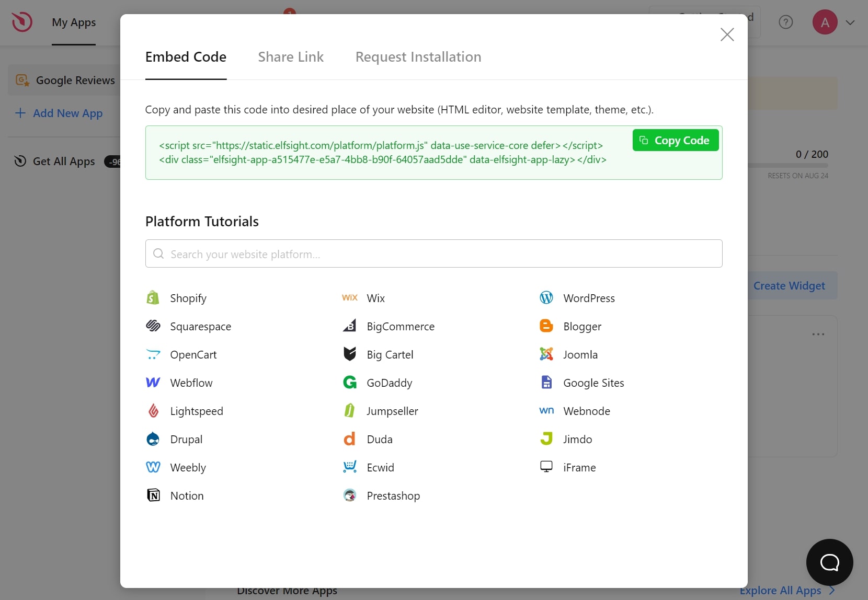This screenshot has width=868, height=600.
Task: Open the widget ellipsis options menu
Action: (818, 334)
